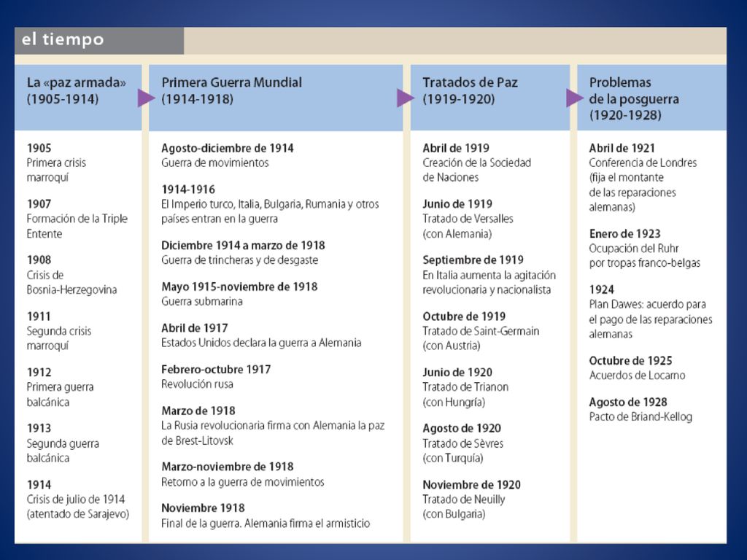Click 'Marzo-noviembre de 1918' date
This screenshot has width=747, height=560.
(228, 467)
